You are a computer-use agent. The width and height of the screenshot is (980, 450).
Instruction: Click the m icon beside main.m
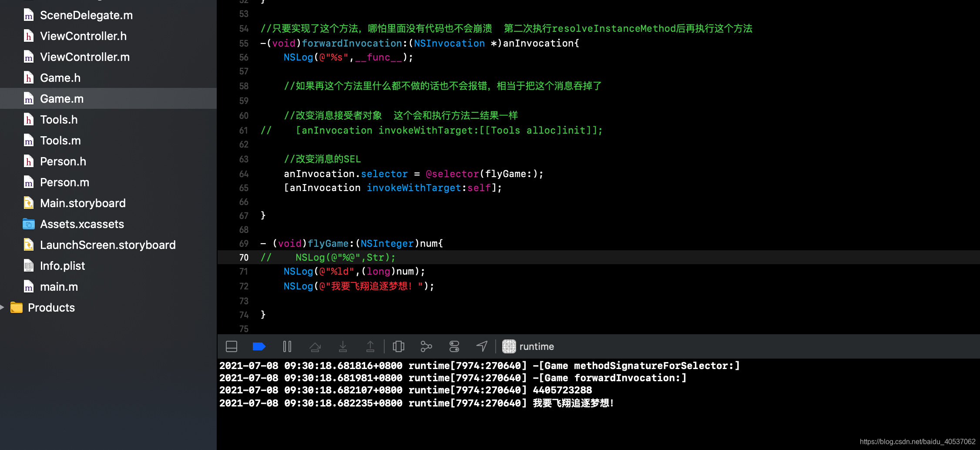(x=29, y=287)
